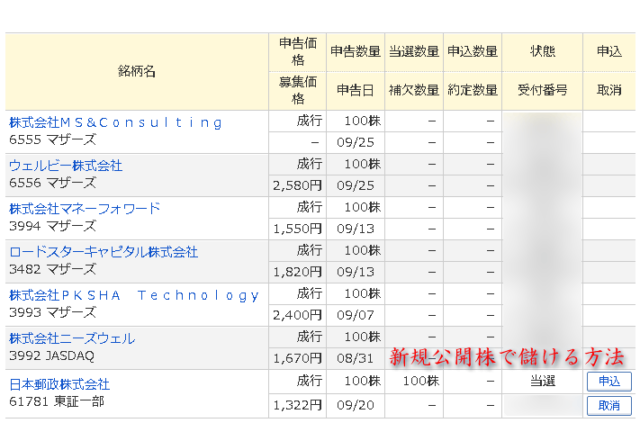This screenshot has height=423, width=640.
Task: Click the 申込 button for 日本郵政
Action: coord(609,381)
